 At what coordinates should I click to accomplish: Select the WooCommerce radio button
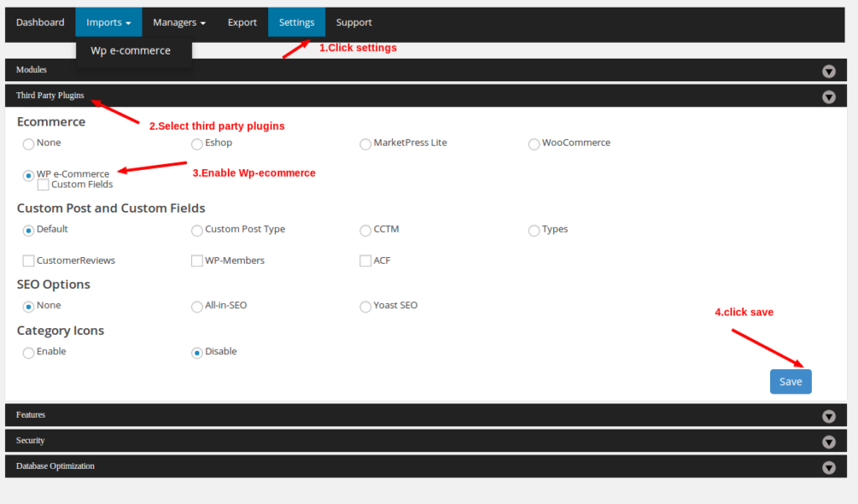534,144
